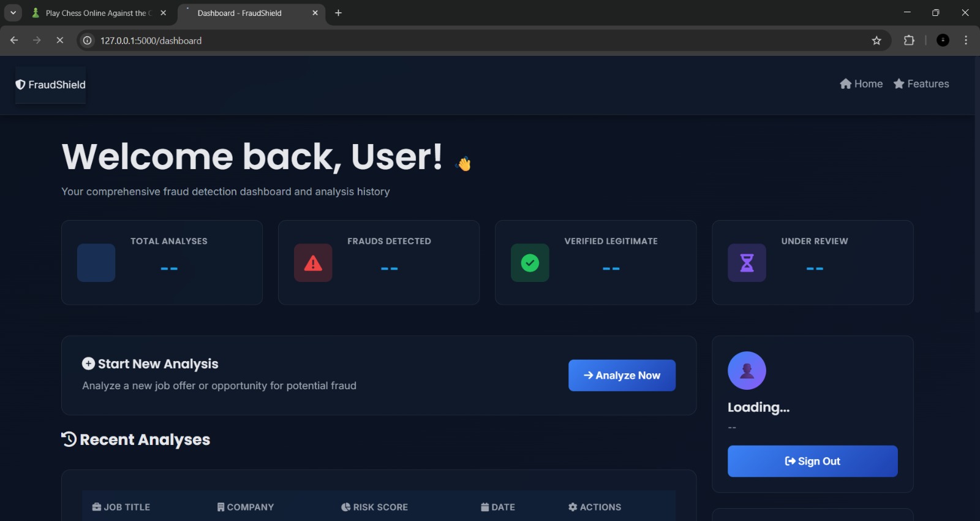Click the UNDER REVIEW label

point(815,241)
